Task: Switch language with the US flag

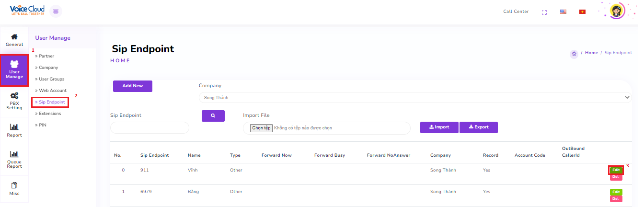Action: tap(563, 12)
